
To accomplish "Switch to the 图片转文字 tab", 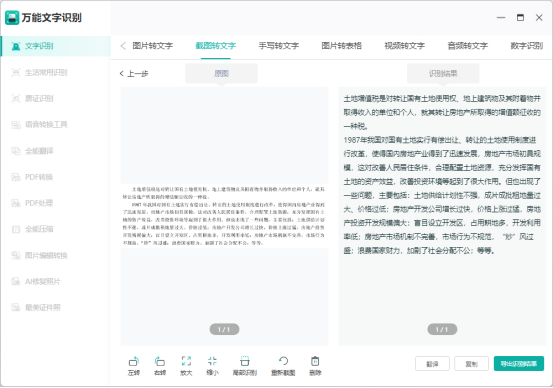I will (153, 46).
